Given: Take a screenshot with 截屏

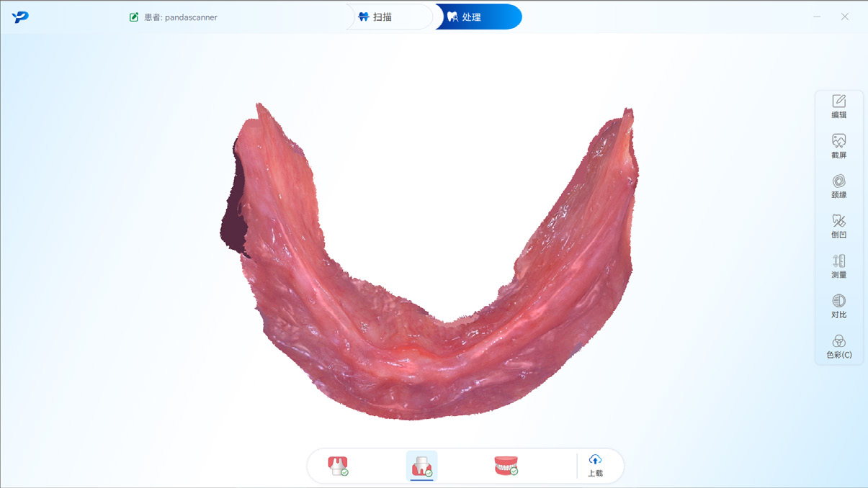Looking at the screenshot, I should 838,146.
